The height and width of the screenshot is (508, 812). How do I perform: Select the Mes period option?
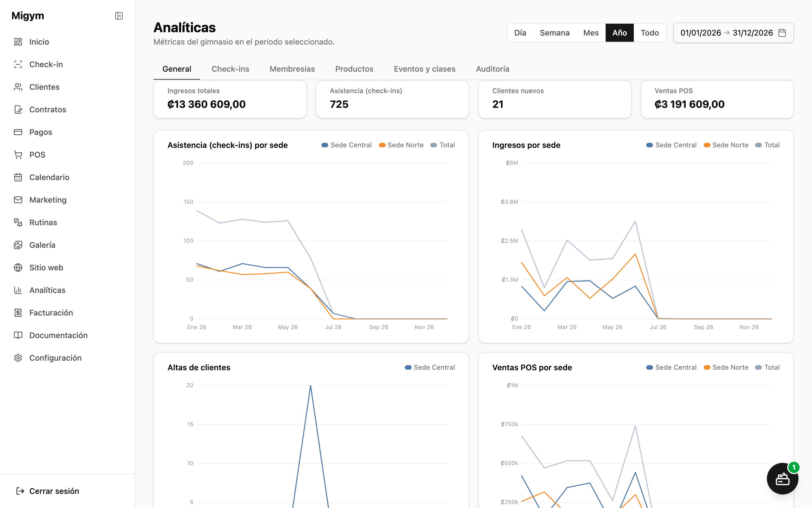tap(591, 32)
